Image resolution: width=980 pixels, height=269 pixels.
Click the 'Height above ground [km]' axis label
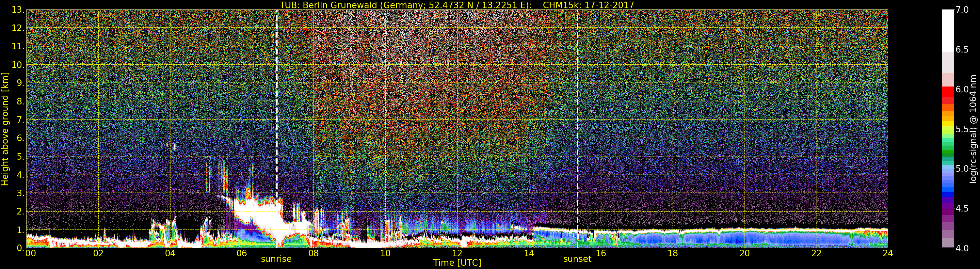tap(5, 129)
